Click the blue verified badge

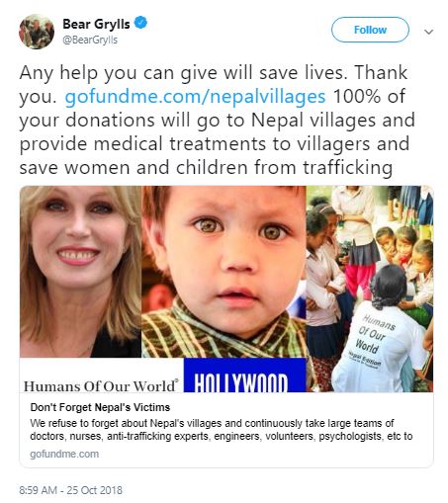tap(140, 23)
